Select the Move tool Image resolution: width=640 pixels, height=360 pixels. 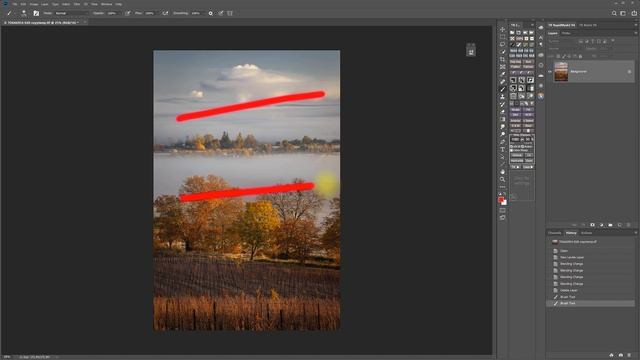[502, 29]
